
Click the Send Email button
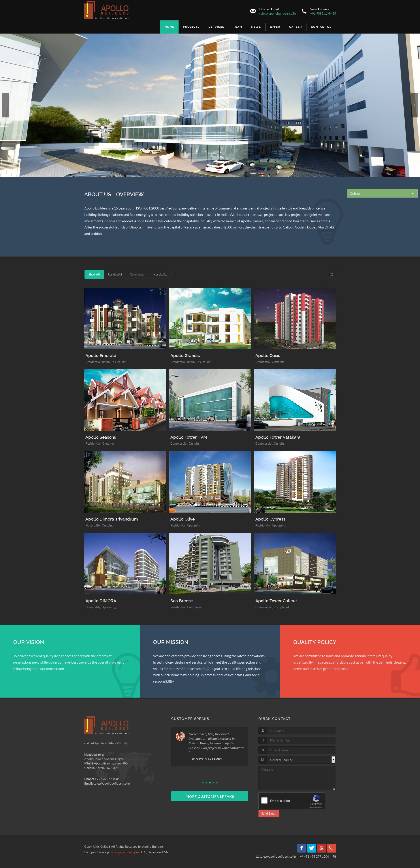268,813
